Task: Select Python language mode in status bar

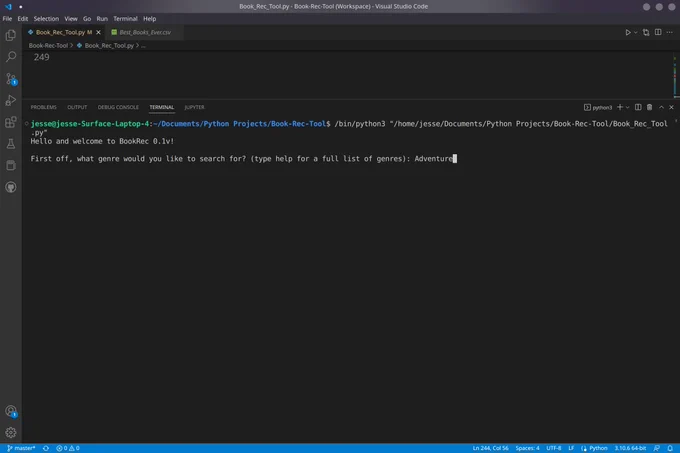Action: [598, 448]
